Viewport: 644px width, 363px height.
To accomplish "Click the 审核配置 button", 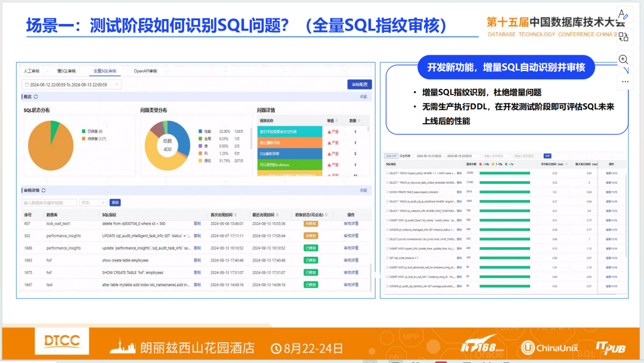I will click(360, 85).
